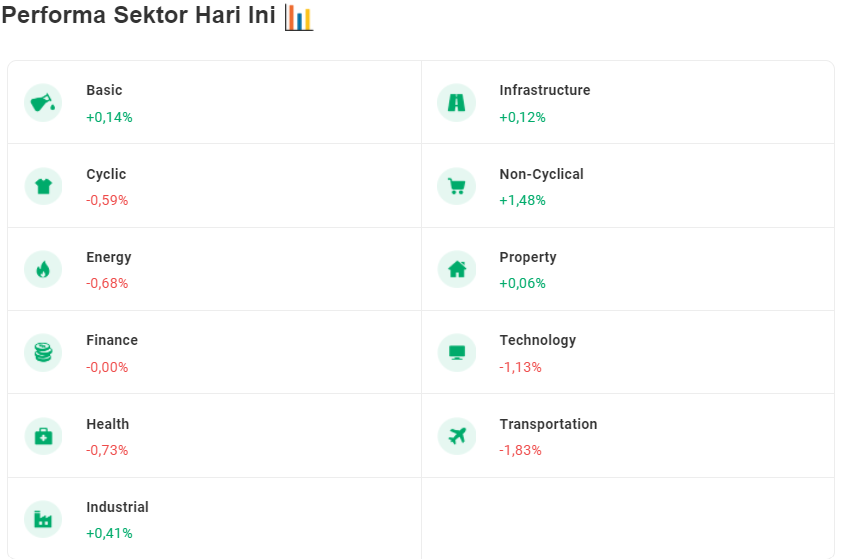
Task: Open the Infrastructure sector label
Action: (544, 90)
